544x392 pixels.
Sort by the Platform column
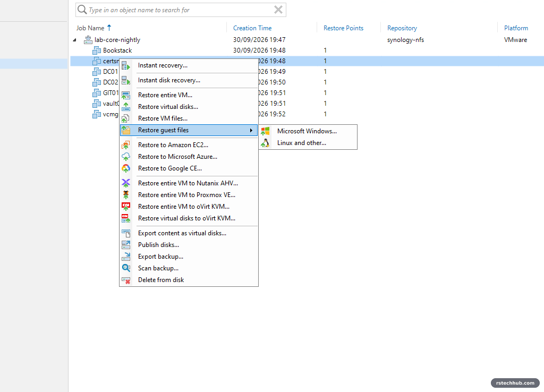pyautogui.click(x=516, y=28)
